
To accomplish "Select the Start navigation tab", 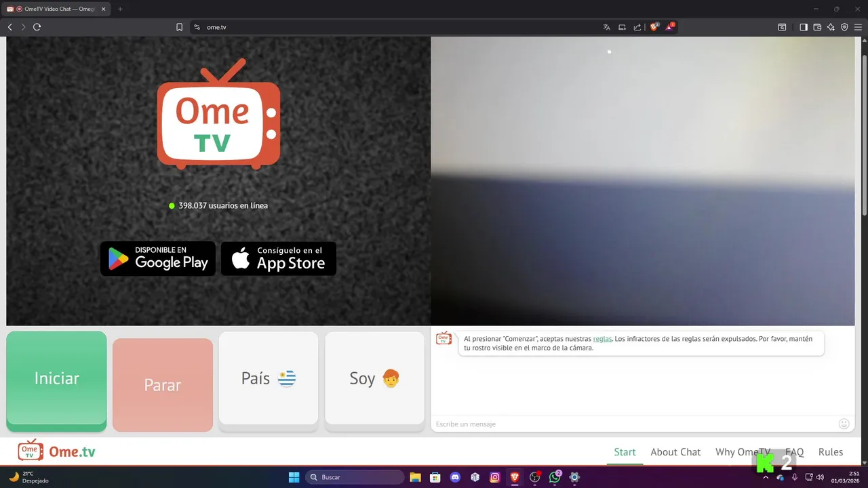I will 625,452.
